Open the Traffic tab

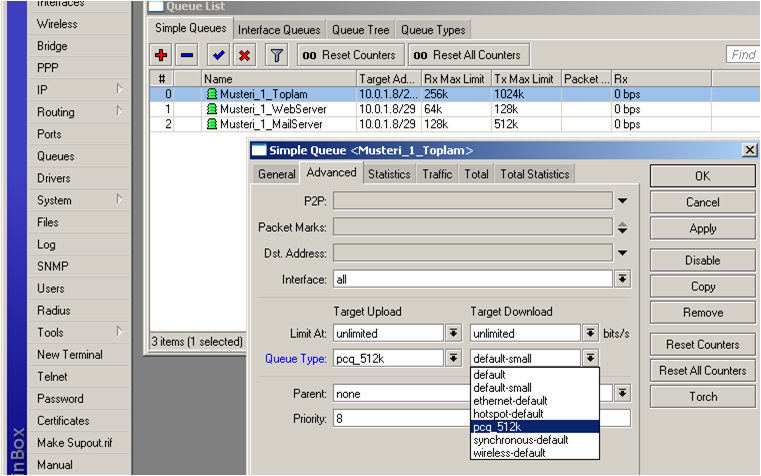pos(437,174)
